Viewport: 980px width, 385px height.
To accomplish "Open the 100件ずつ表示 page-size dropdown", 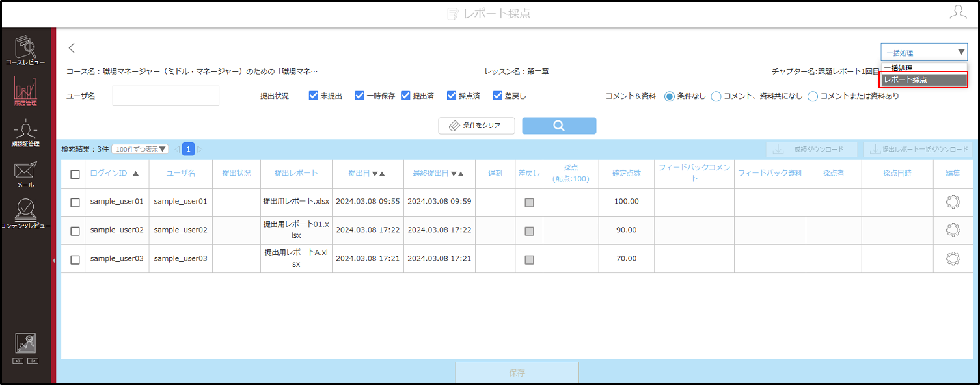I will 140,150.
